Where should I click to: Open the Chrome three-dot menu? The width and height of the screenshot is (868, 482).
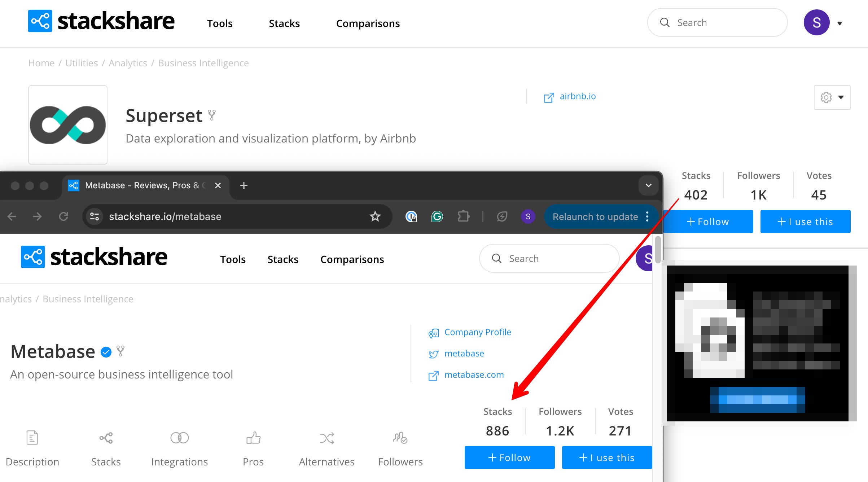(647, 216)
